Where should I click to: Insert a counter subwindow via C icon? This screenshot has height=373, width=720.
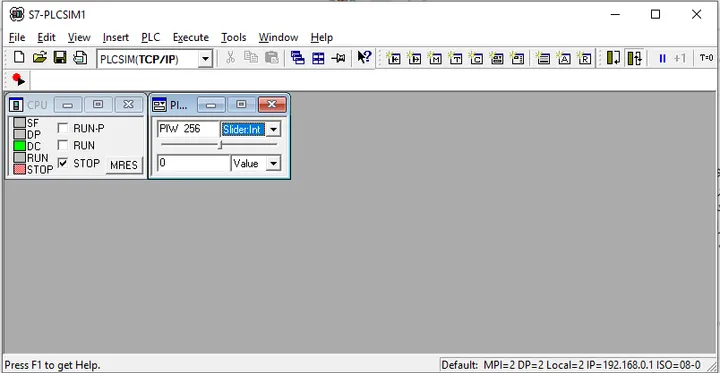476,58
